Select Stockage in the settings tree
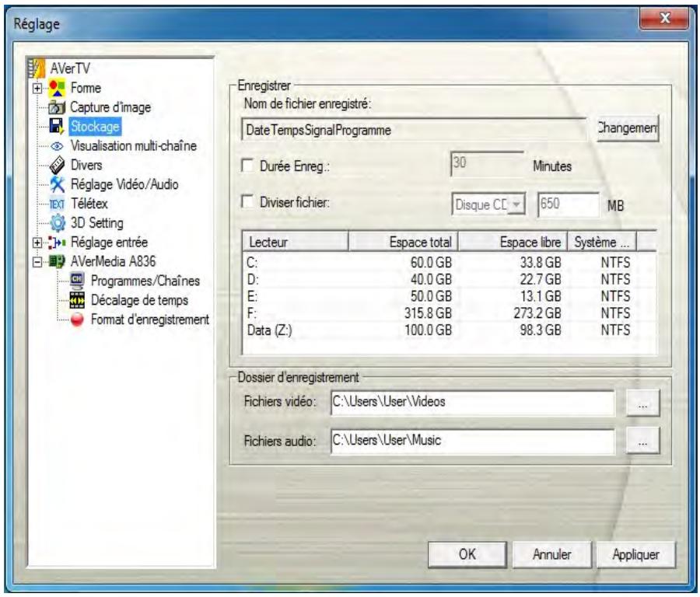Viewport: 700px width, 597px height. tap(95, 127)
